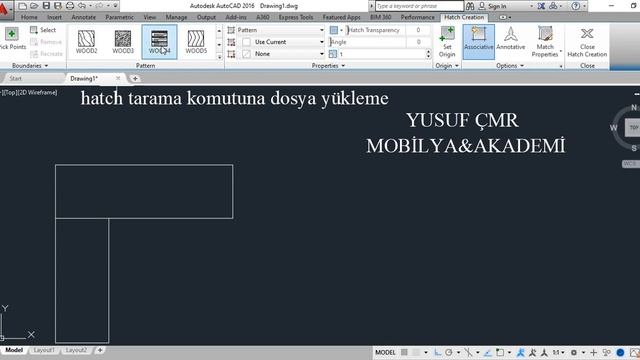Toggle grid display in status bar
640x360 pixels.
[404, 352]
